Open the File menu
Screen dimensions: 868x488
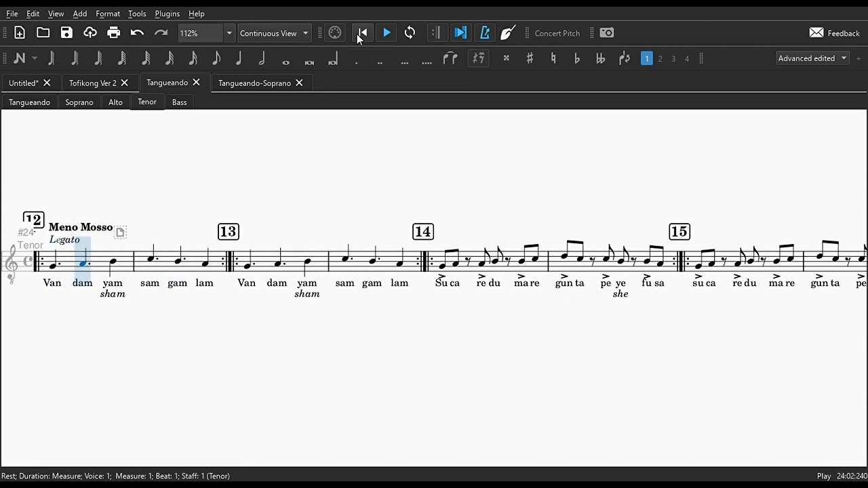tap(12, 14)
